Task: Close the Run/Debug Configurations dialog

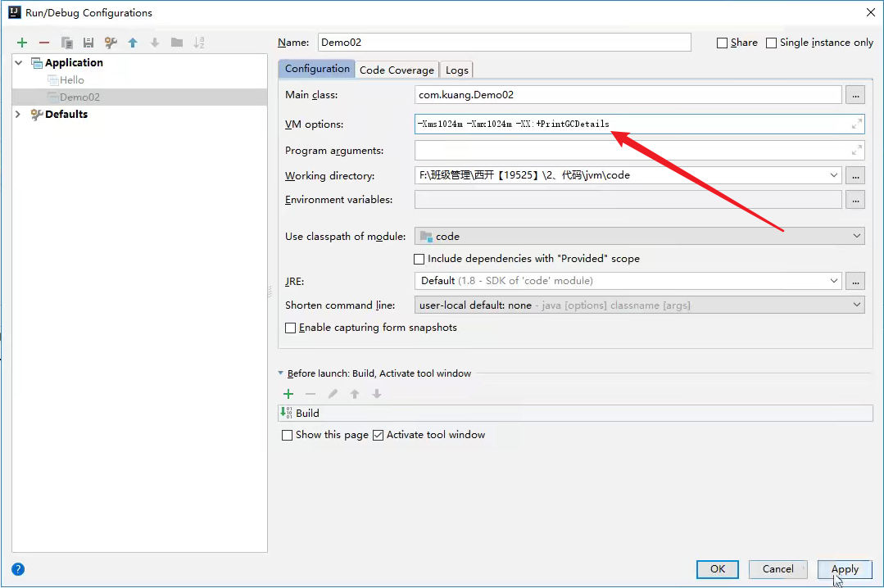Action: point(870,12)
